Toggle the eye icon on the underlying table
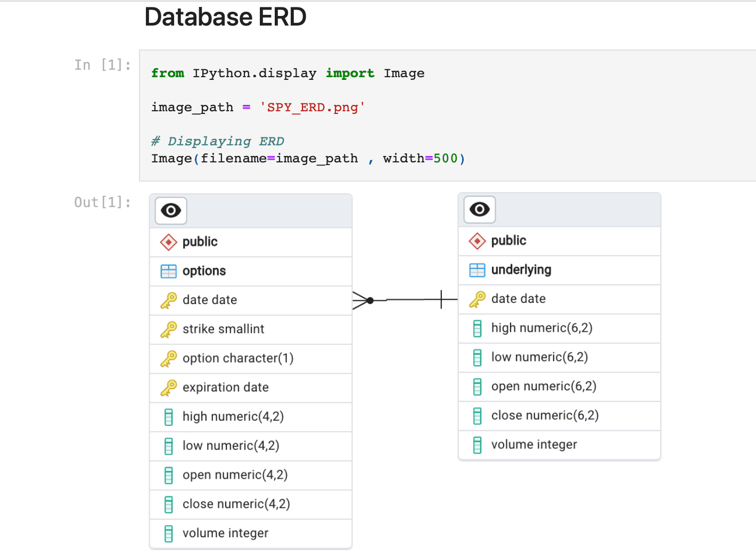The image size is (756, 558). [x=480, y=209]
